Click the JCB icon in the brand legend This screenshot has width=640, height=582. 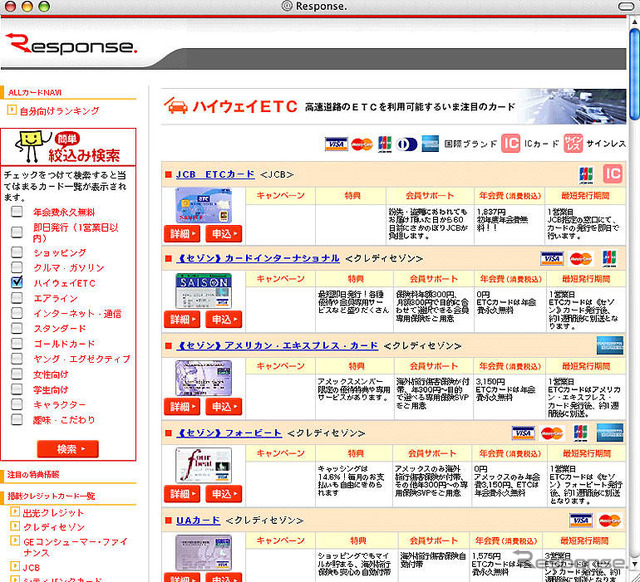click(x=384, y=144)
